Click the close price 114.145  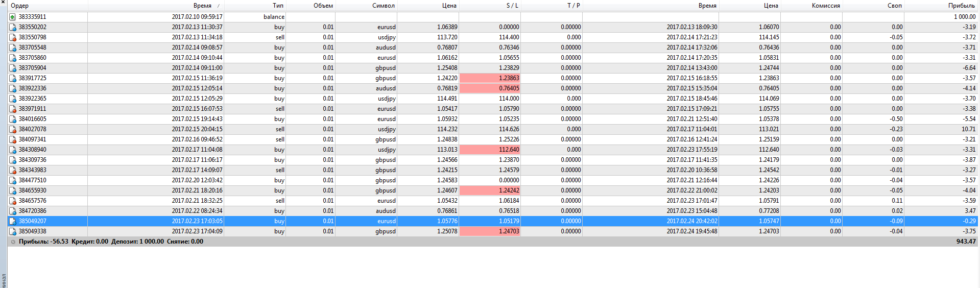(769, 37)
